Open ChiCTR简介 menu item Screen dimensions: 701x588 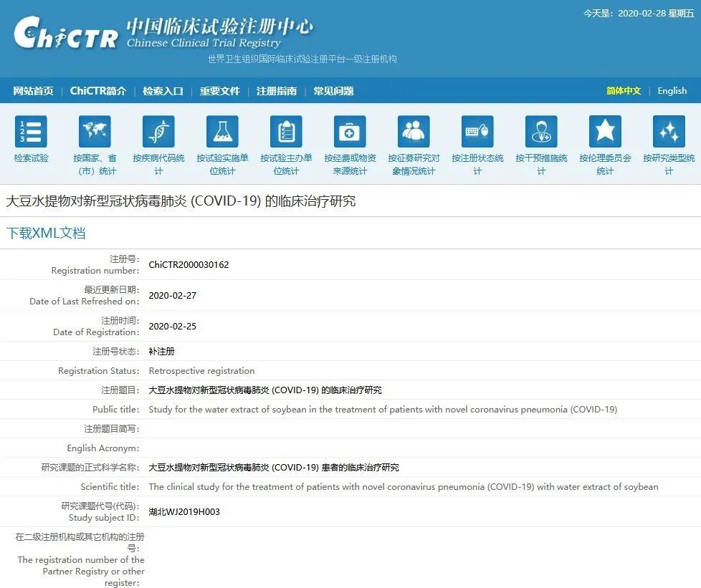point(98,91)
